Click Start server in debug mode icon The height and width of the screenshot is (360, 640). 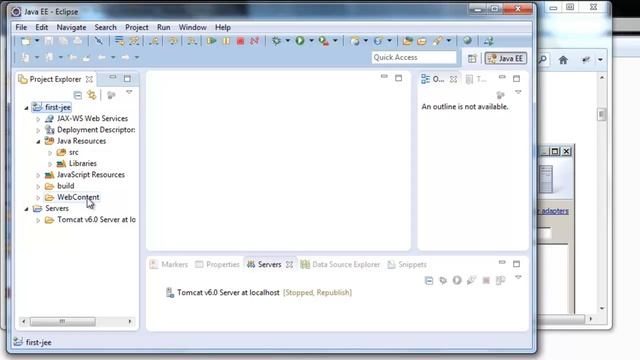[443, 280]
